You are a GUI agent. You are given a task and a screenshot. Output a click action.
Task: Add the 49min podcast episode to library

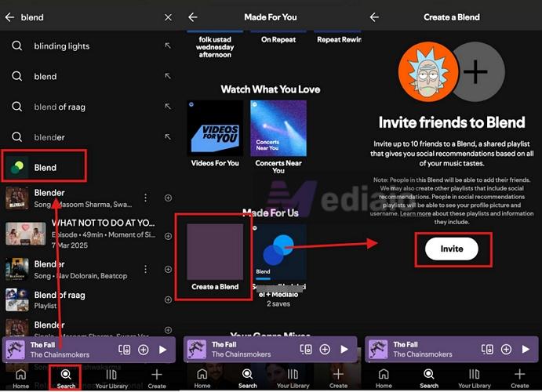click(168, 236)
